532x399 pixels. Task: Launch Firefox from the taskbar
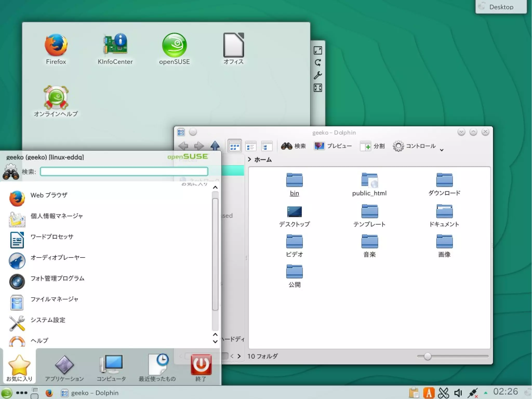click(x=49, y=393)
